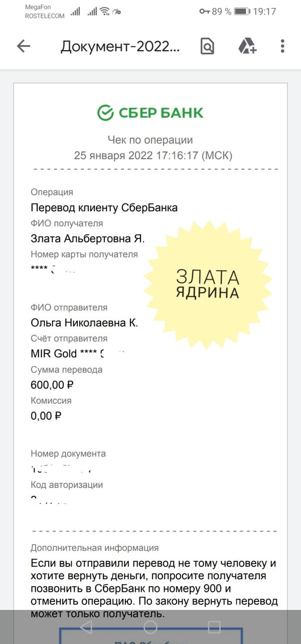Tap the document title 'Документ-2022...'
Viewport: 301px width, 644px height.
click(120, 46)
